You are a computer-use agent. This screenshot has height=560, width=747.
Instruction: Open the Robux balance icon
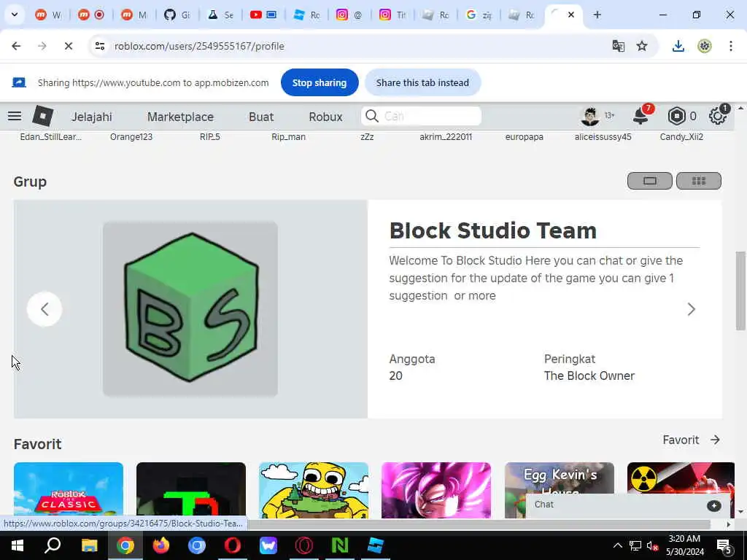[676, 116]
